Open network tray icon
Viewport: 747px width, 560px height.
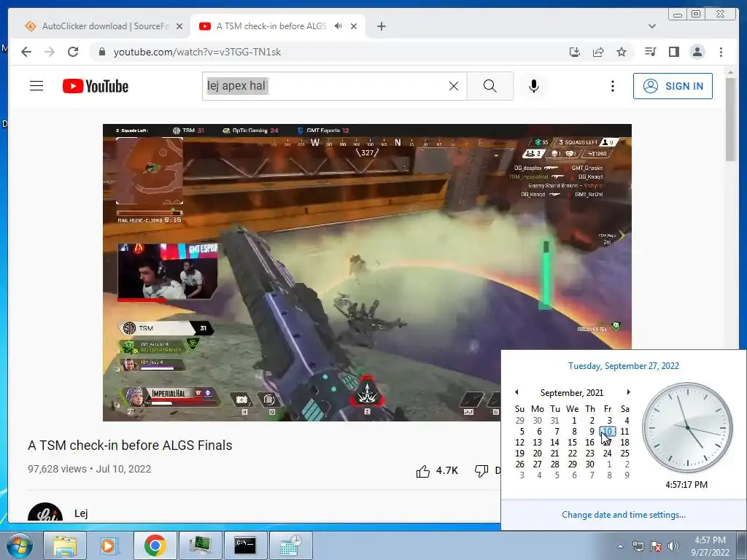[638, 546]
